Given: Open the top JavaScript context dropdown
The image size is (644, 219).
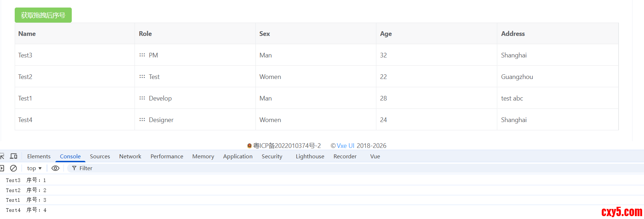Looking at the screenshot, I should (34, 168).
